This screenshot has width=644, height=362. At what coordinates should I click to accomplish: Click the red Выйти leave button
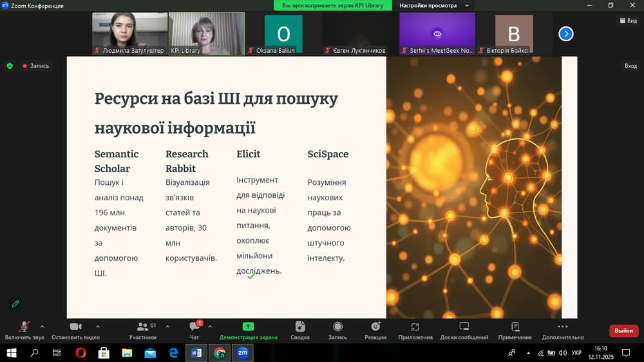(623, 330)
